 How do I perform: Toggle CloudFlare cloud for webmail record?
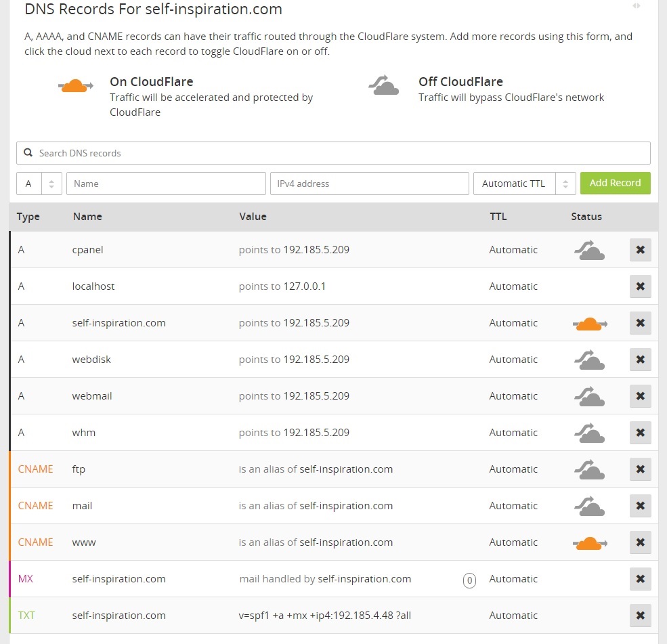[x=589, y=396]
